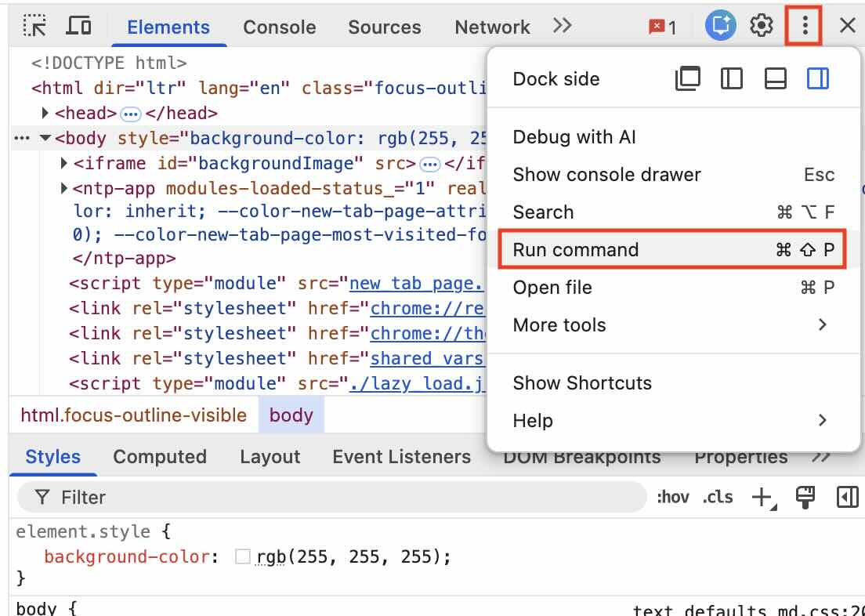Click the rgb(255, 255, 255) color swatch
The image size is (865, 616).
click(243, 556)
